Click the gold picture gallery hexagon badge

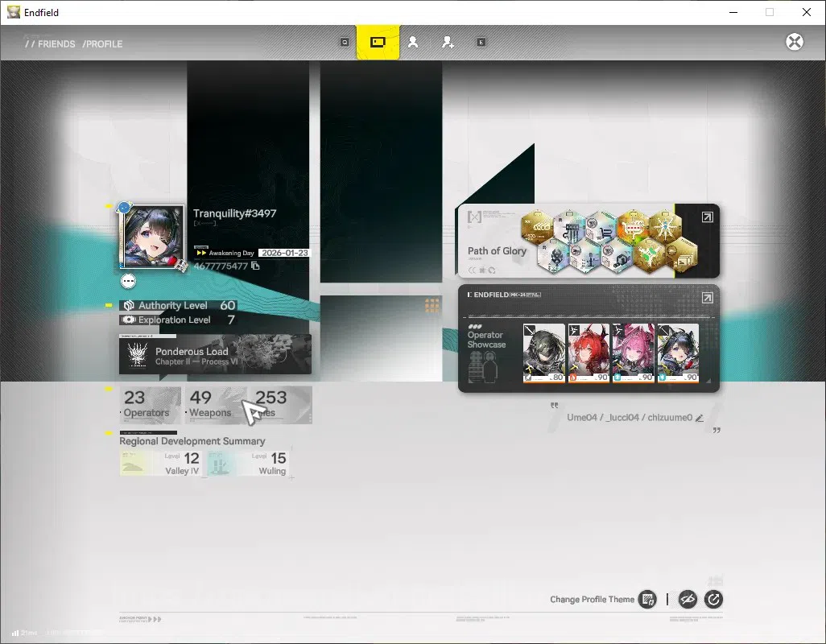pyautogui.click(x=681, y=256)
